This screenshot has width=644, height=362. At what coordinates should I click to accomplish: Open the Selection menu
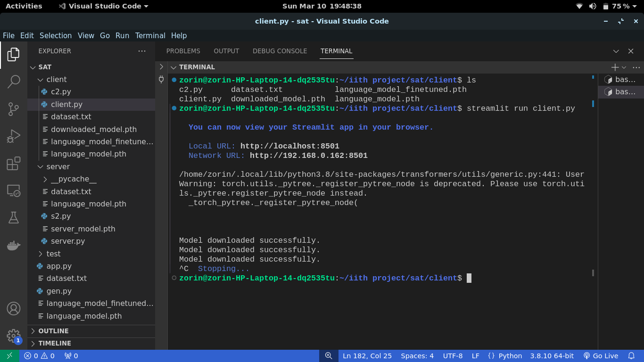(56, 35)
